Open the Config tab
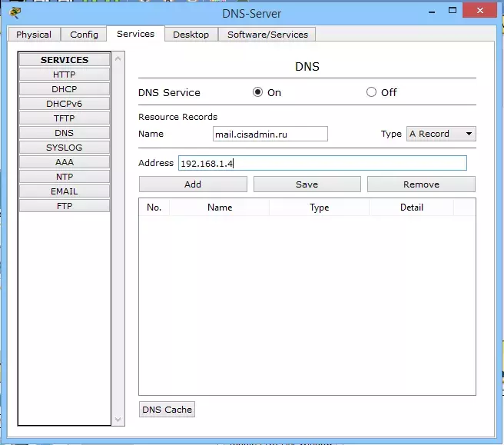The width and height of the screenshot is (504, 445). click(x=84, y=35)
